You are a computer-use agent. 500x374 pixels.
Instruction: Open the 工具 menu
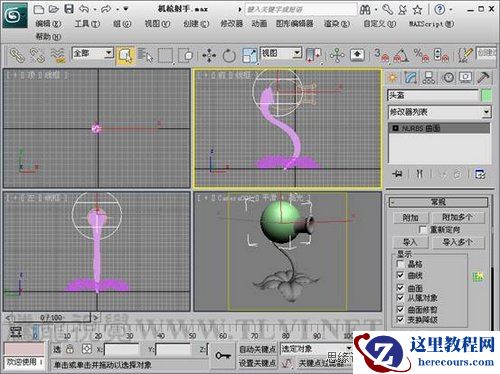tap(87, 24)
